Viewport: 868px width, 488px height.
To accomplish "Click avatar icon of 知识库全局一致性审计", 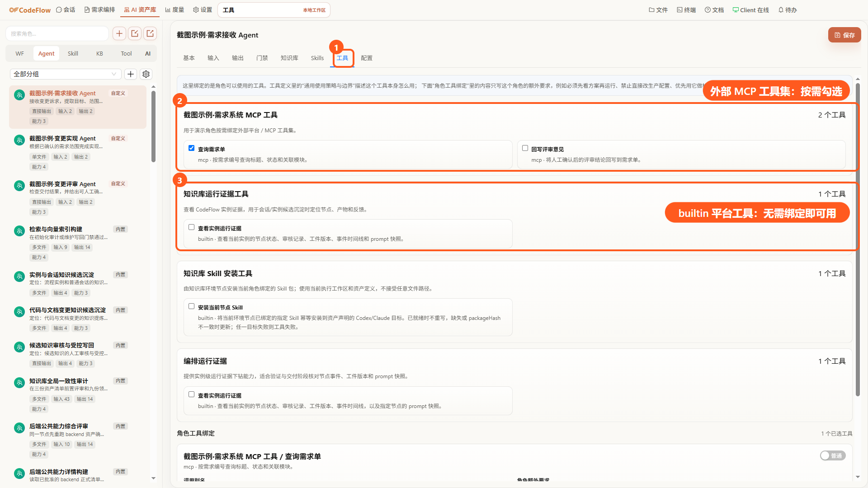I will (x=19, y=383).
